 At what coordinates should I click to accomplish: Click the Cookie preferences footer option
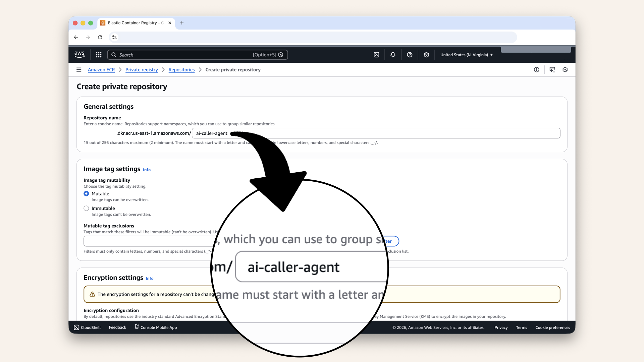pyautogui.click(x=552, y=327)
